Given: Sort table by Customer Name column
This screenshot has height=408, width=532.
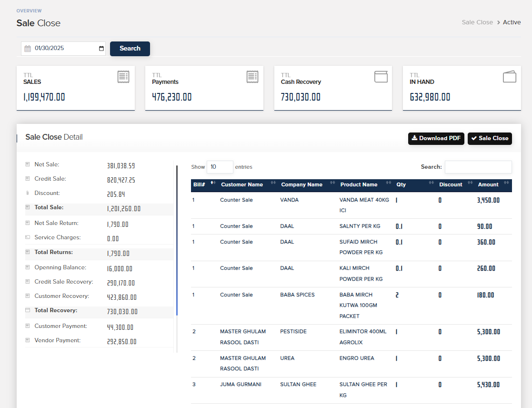Looking at the screenshot, I should (248, 184).
